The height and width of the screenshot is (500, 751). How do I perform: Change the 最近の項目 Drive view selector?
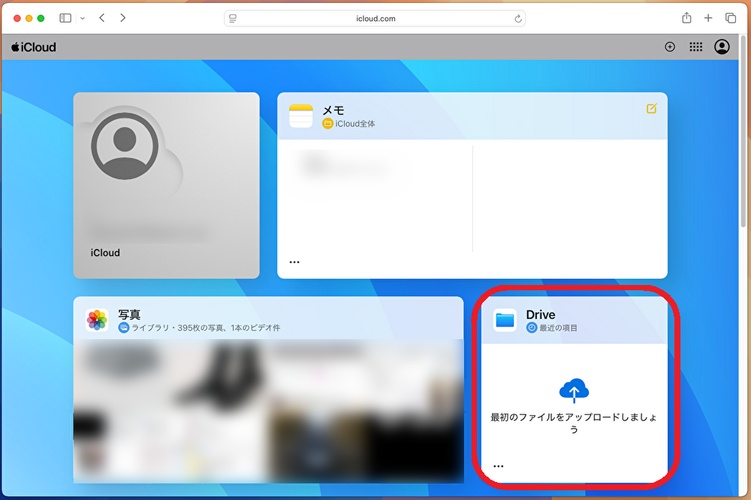[552, 328]
